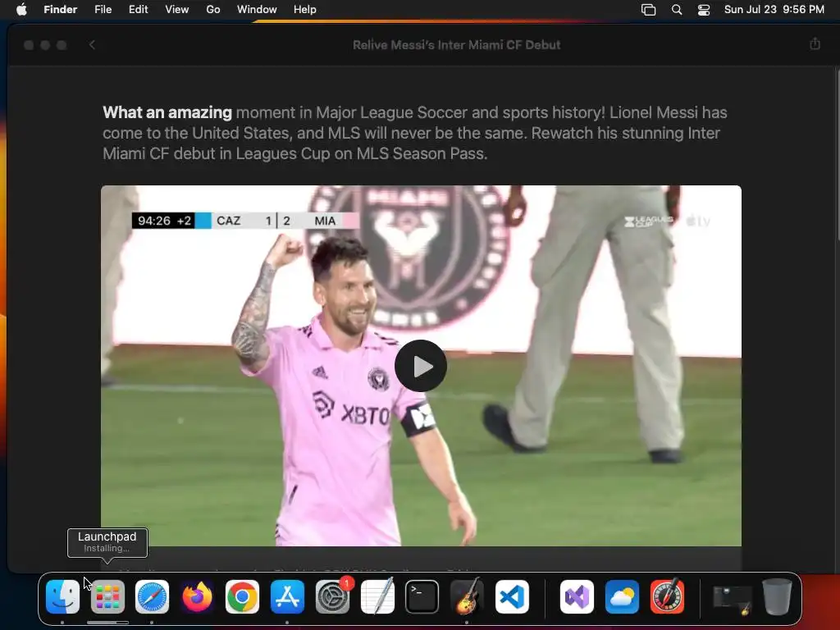Click the Messi video thumbnail image
Image resolution: width=840 pixels, height=630 pixels.
click(x=421, y=366)
